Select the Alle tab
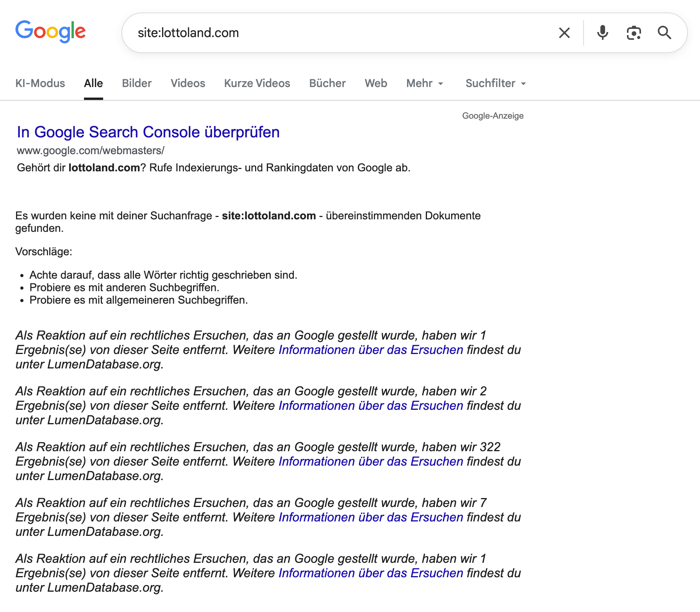 pos(93,83)
